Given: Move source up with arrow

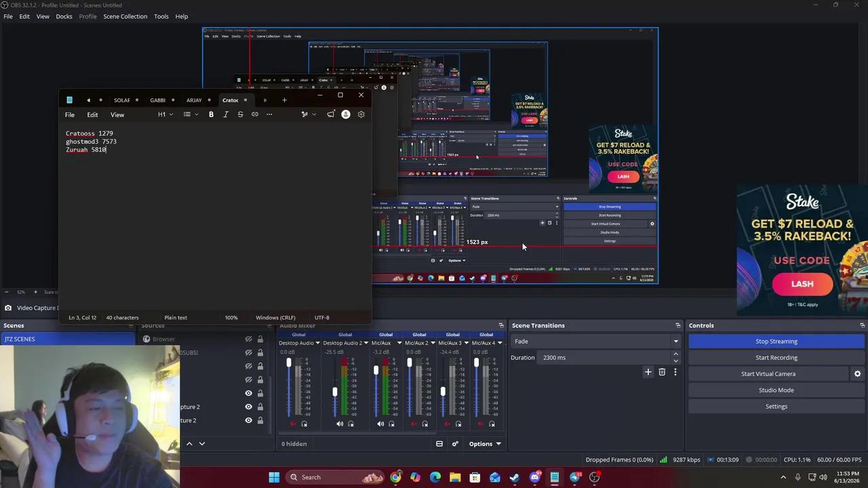Looking at the screenshot, I should point(189,444).
